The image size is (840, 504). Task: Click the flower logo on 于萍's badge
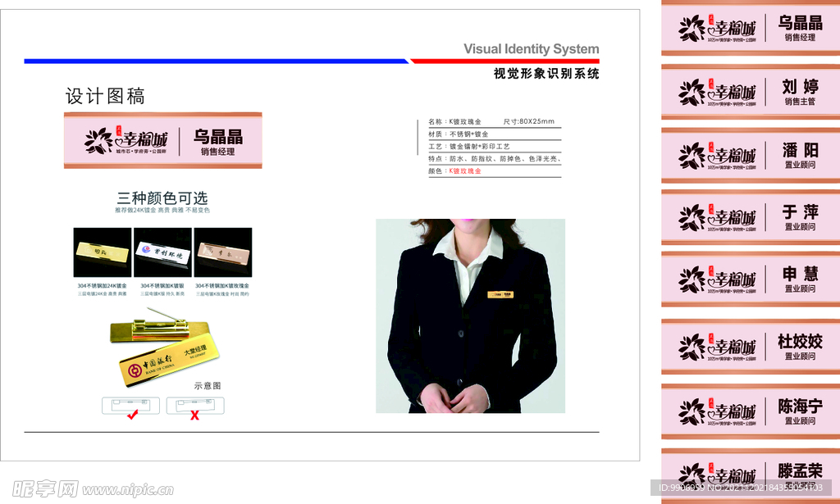692,217
